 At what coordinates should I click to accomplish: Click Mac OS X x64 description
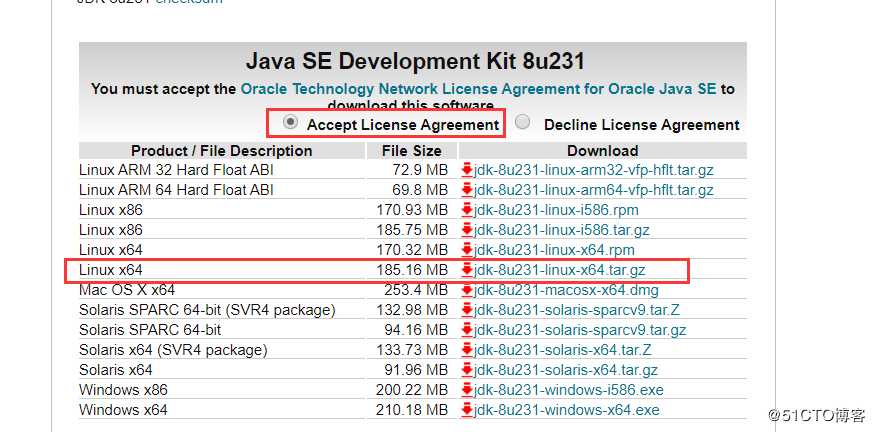[127, 290]
